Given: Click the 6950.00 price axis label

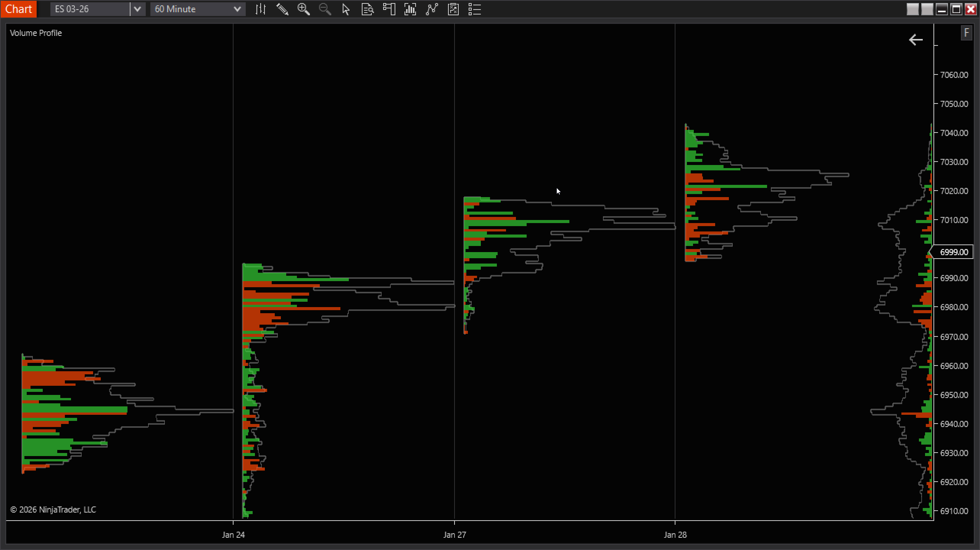Looking at the screenshot, I should point(954,395).
